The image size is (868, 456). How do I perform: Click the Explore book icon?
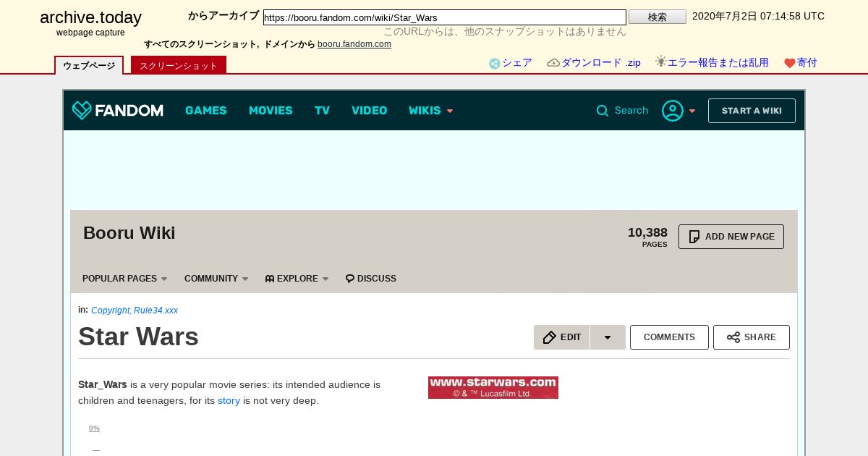[270, 279]
